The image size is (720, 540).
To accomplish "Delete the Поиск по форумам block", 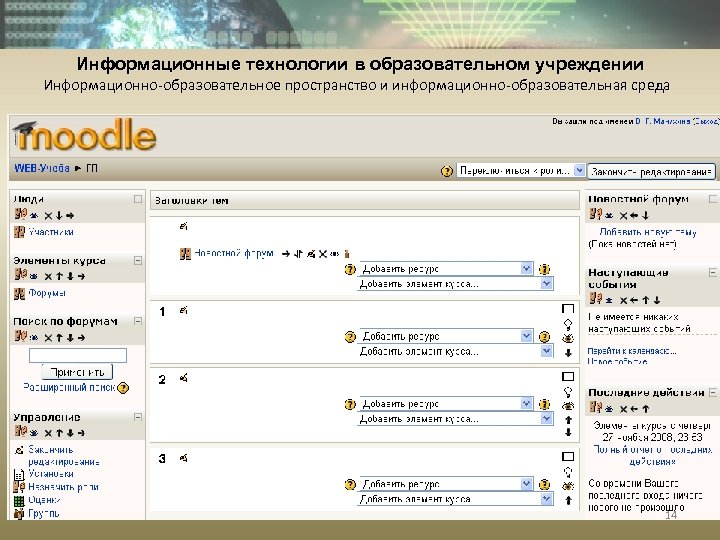I will point(48,338).
